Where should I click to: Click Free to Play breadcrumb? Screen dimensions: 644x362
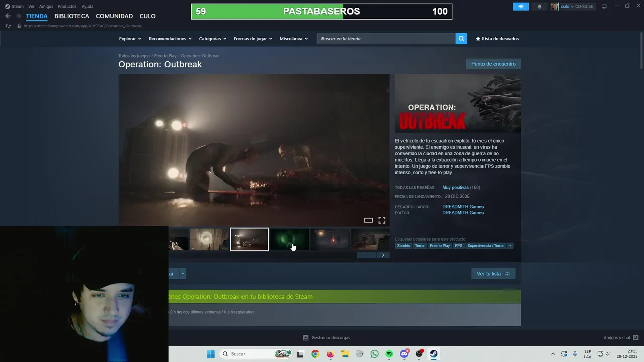[x=165, y=56]
